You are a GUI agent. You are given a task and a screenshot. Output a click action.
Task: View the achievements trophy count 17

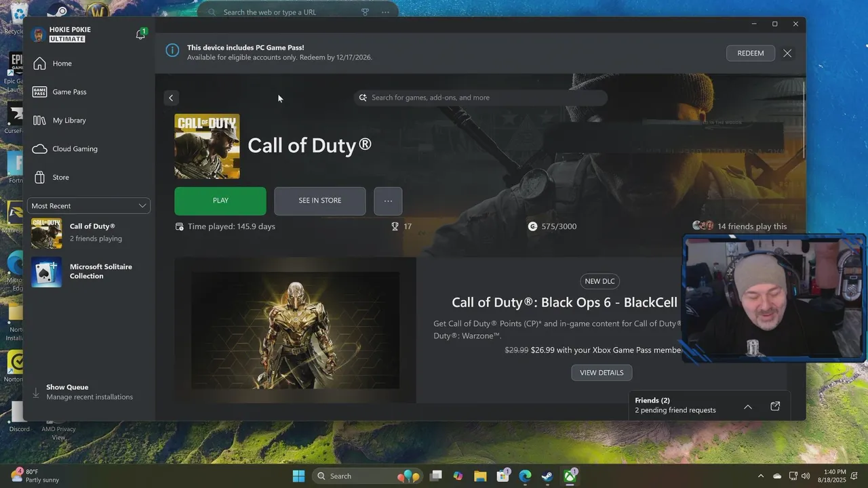(x=401, y=226)
